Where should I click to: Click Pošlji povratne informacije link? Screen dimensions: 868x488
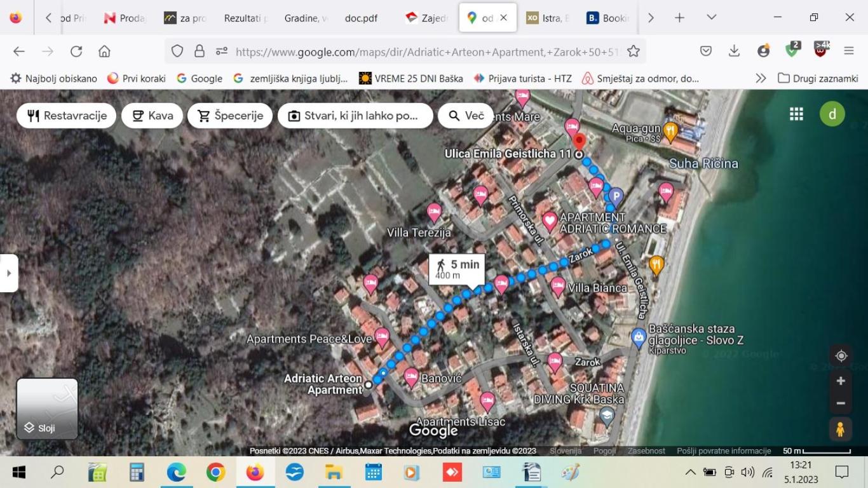click(724, 451)
